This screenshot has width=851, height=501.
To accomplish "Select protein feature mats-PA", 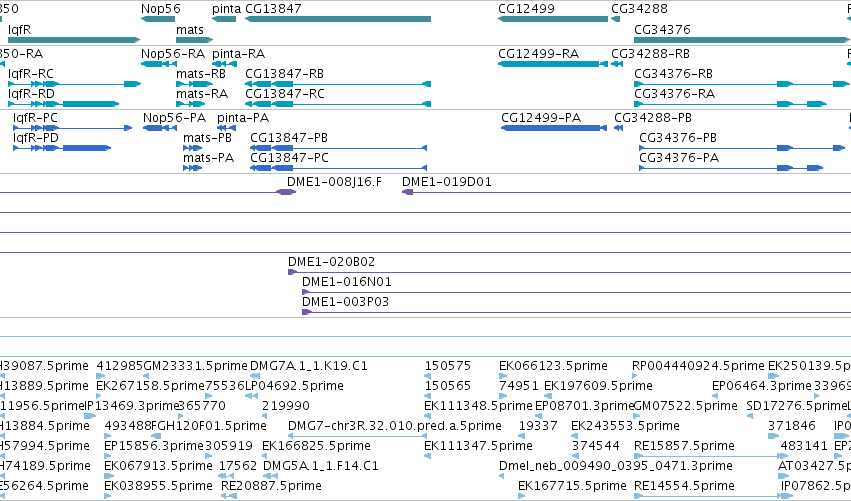I will (193, 168).
